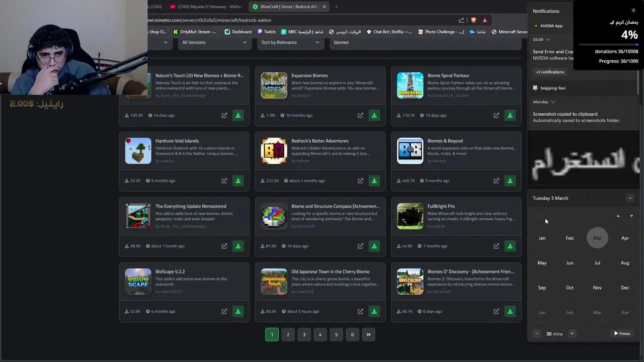The width and height of the screenshot is (644, 362).
Task: Show the +1 notifications button
Action: point(550,72)
